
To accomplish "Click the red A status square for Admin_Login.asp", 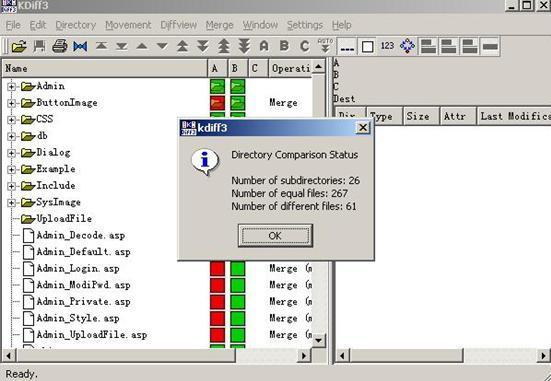I will tap(217, 269).
